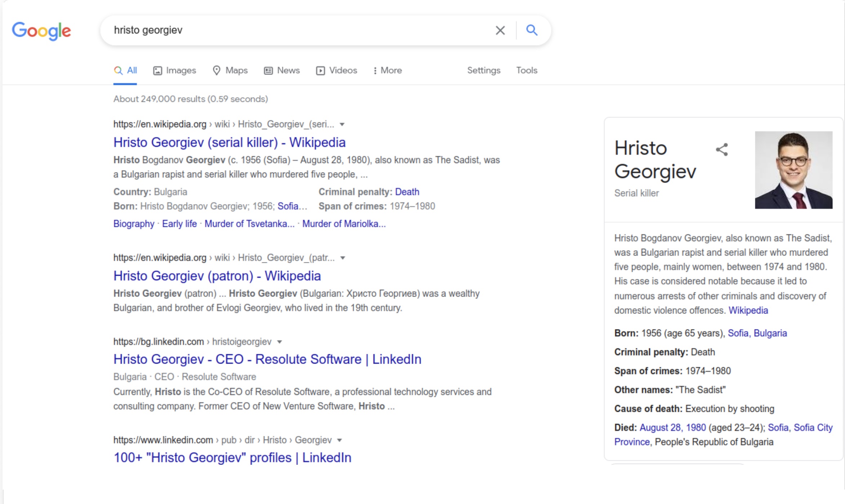The height and width of the screenshot is (504, 845).
Task: Open the News results tab
Action: coord(282,70)
